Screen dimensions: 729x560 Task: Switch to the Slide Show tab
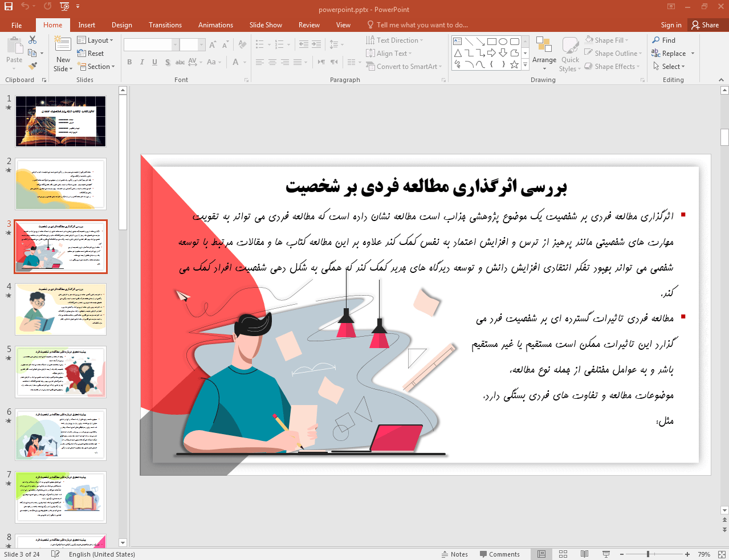coord(266,25)
